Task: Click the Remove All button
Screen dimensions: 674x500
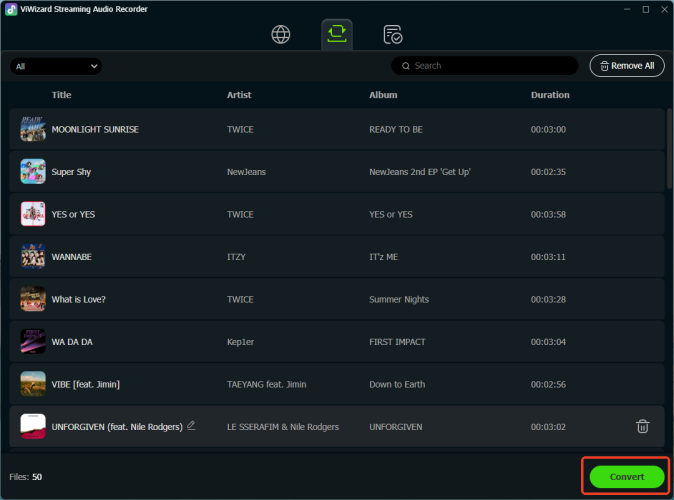Action: point(627,66)
